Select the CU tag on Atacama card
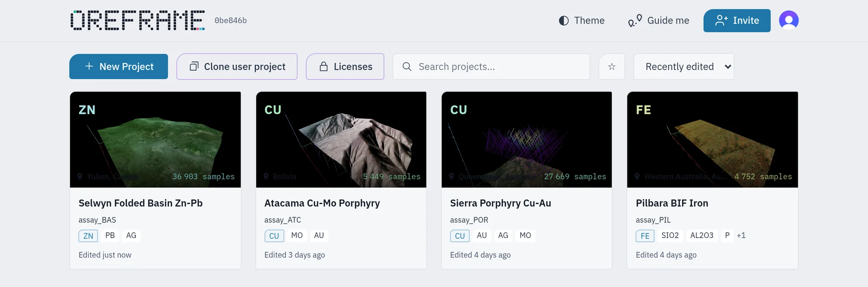 click(274, 236)
